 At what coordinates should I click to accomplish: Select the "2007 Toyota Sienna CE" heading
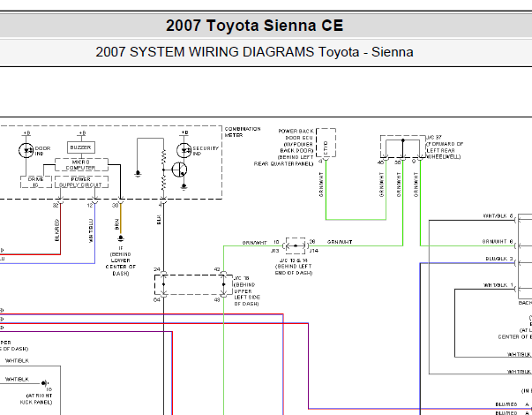(x=254, y=26)
